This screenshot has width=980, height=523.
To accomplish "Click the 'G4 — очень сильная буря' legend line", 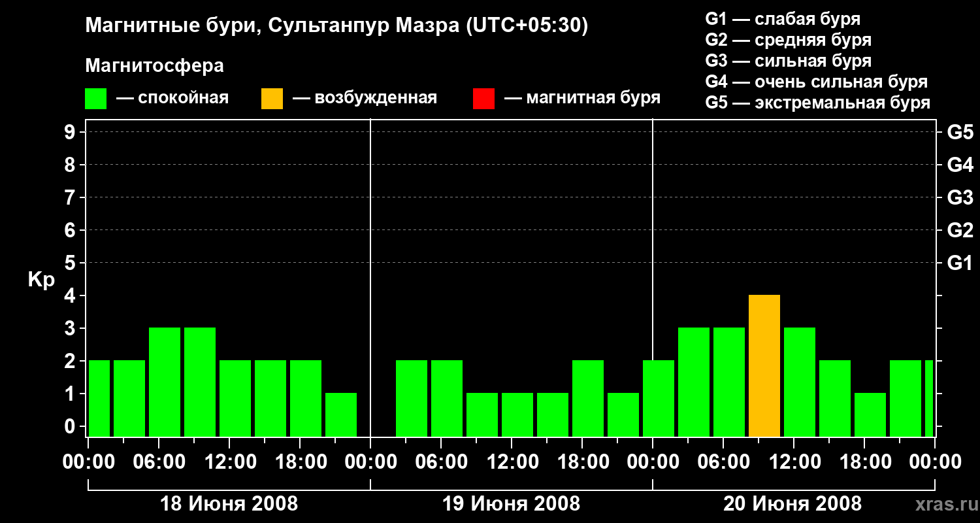I will coord(817,82).
